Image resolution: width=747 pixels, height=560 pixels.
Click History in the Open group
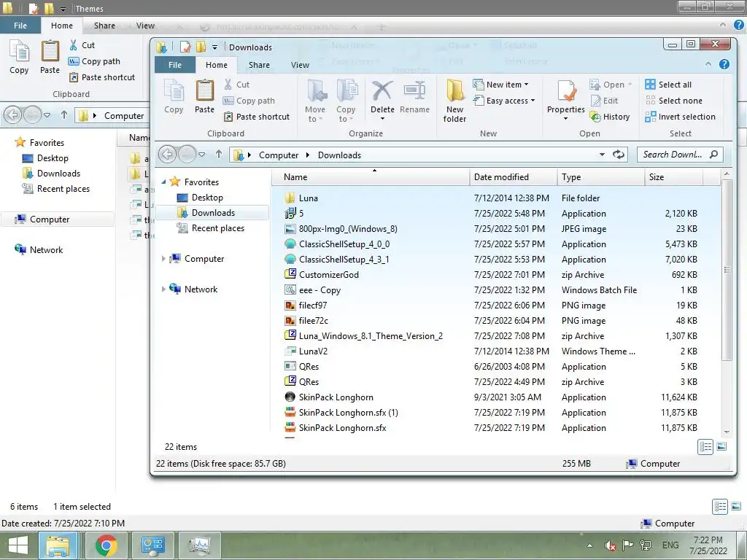(x=610, y=117)
